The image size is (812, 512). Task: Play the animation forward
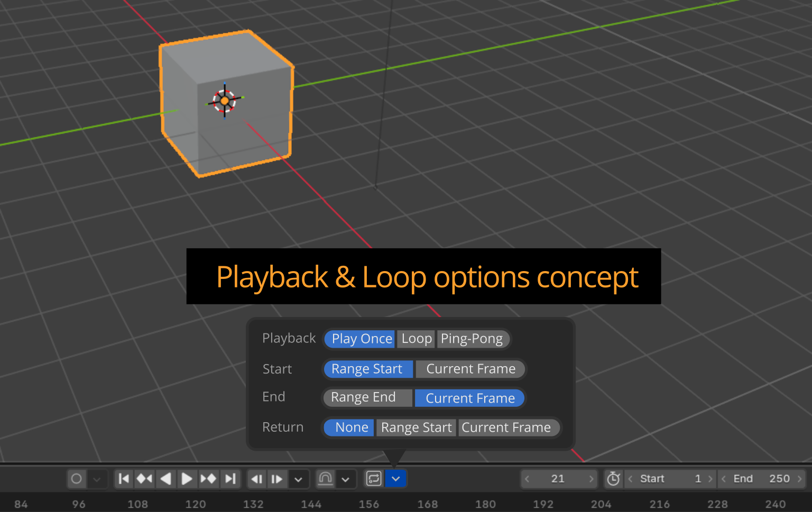tap(187, 479)
